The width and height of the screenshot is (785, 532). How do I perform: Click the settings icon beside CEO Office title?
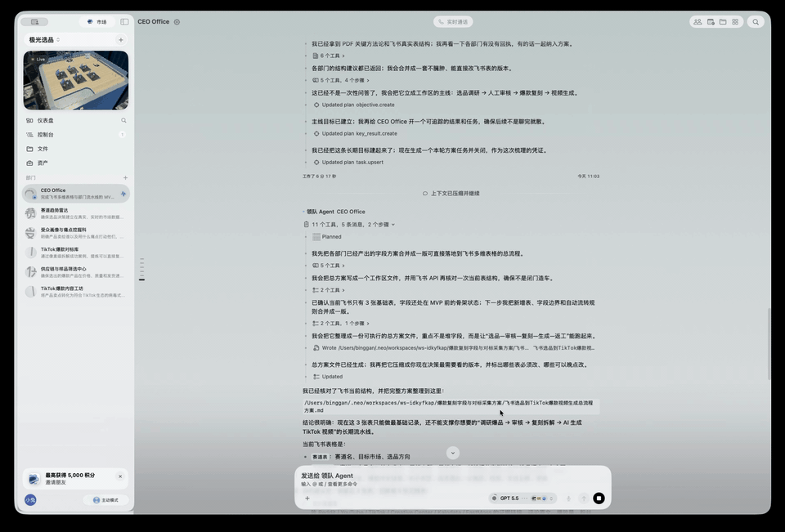(x=177, y=22)
